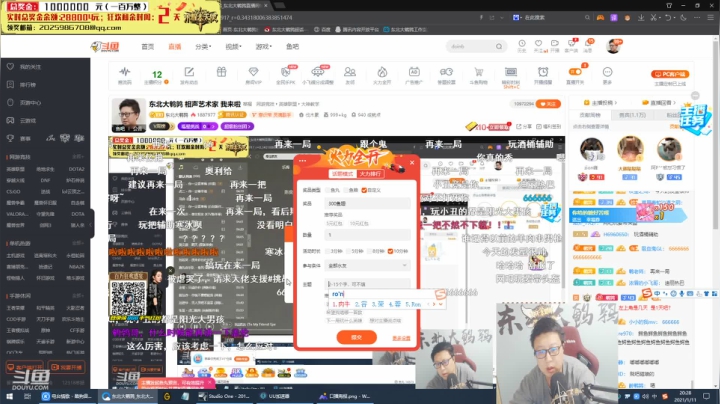Open the gift box toolbar icon
This screenshot has height=404, width=720.
pos(221,72)
